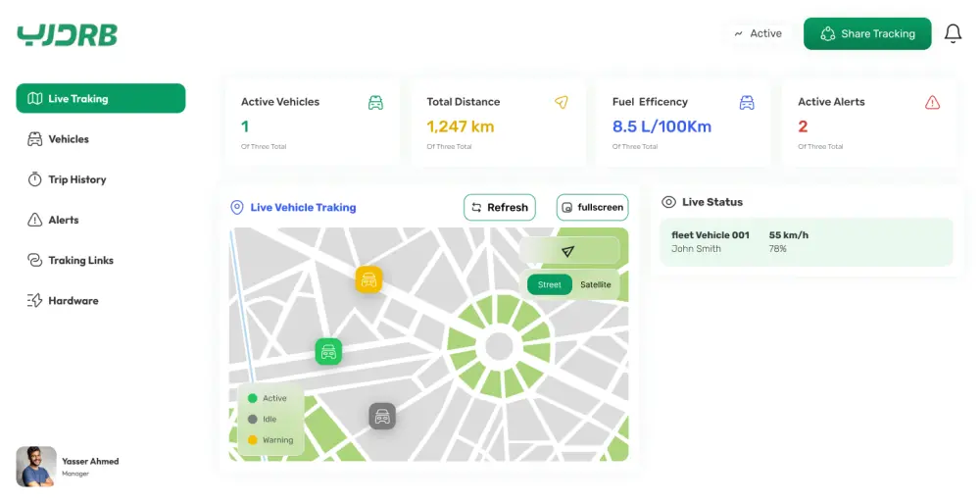Switch the map to Satellite view
980x503 pixels.
pyautogui.click(x=596, y=284)
